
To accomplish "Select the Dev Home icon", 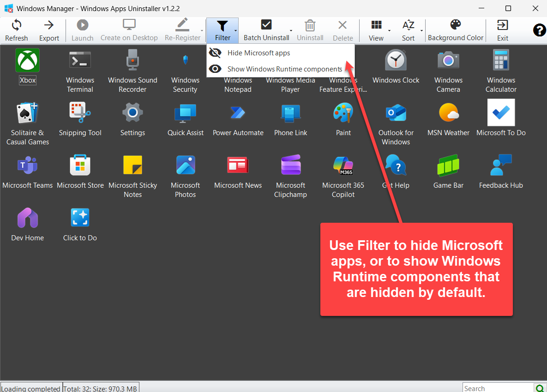I will 28,218.
